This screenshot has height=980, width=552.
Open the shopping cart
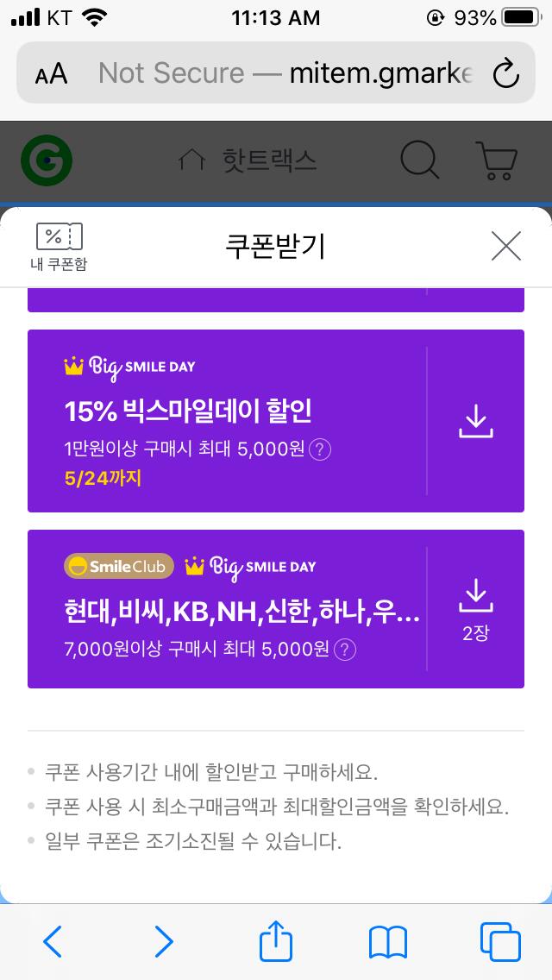tap(497, 160)
